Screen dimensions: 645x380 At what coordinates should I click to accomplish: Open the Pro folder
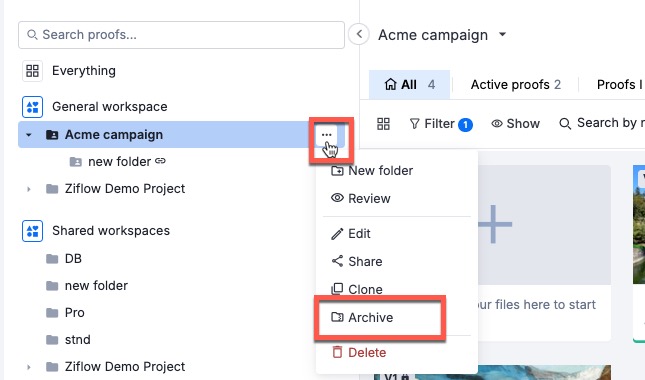click(74, 313)
